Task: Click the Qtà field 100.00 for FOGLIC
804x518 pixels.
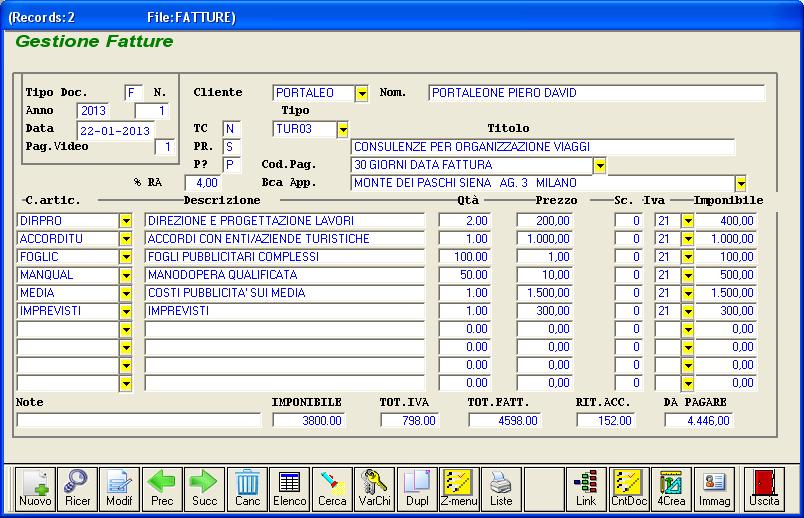Action: click(x=465, y=256)
